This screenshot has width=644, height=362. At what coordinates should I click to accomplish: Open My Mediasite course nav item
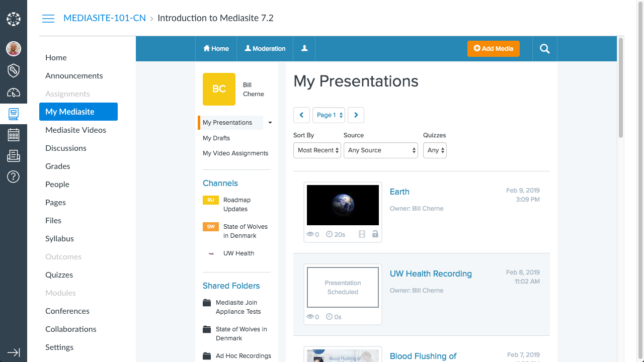click(78, 112)
